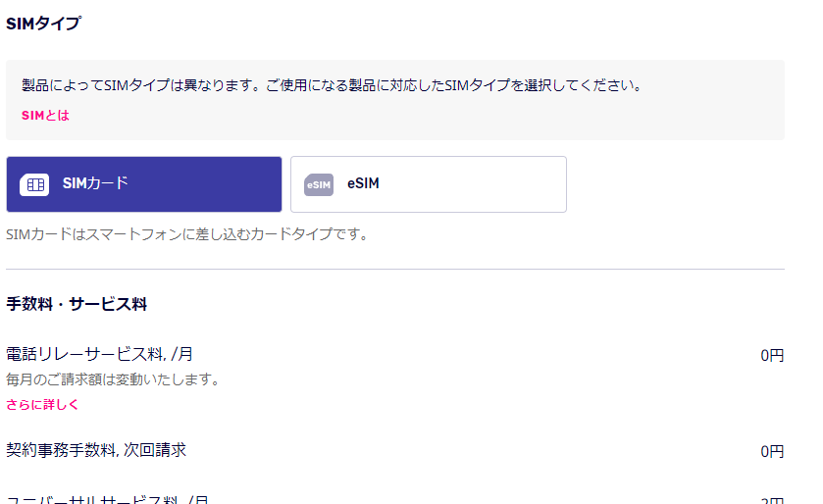Click the bold eSIM label text
Screen dimensions: 823x504
(x=363, y=183)
